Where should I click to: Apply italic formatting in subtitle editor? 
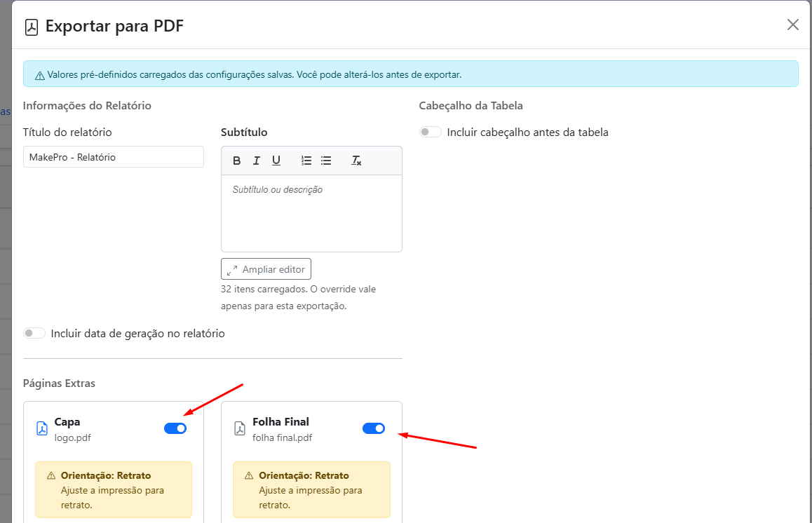click(x=257, y=161)
